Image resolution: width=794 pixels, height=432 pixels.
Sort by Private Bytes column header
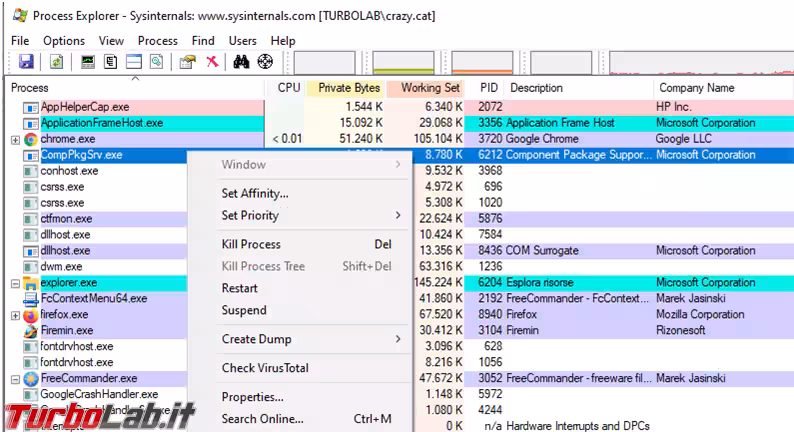coord(348,88)
